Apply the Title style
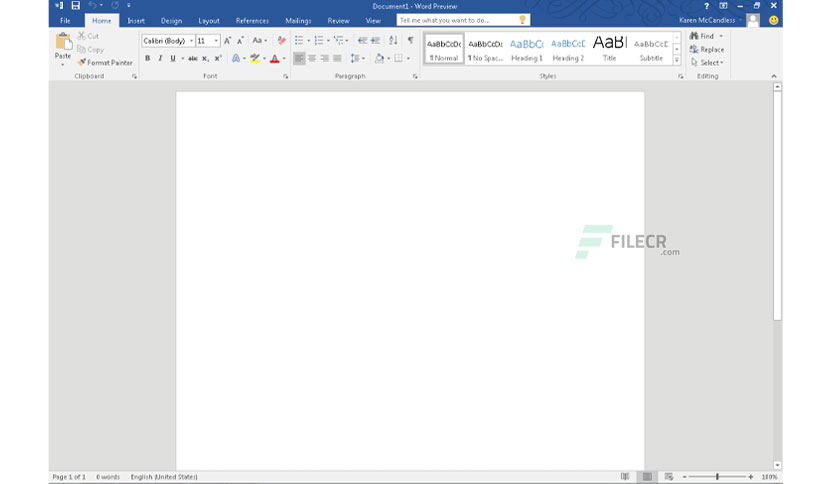Image resolution: width=836 pixels, height=484 pixels. point(609,49)
